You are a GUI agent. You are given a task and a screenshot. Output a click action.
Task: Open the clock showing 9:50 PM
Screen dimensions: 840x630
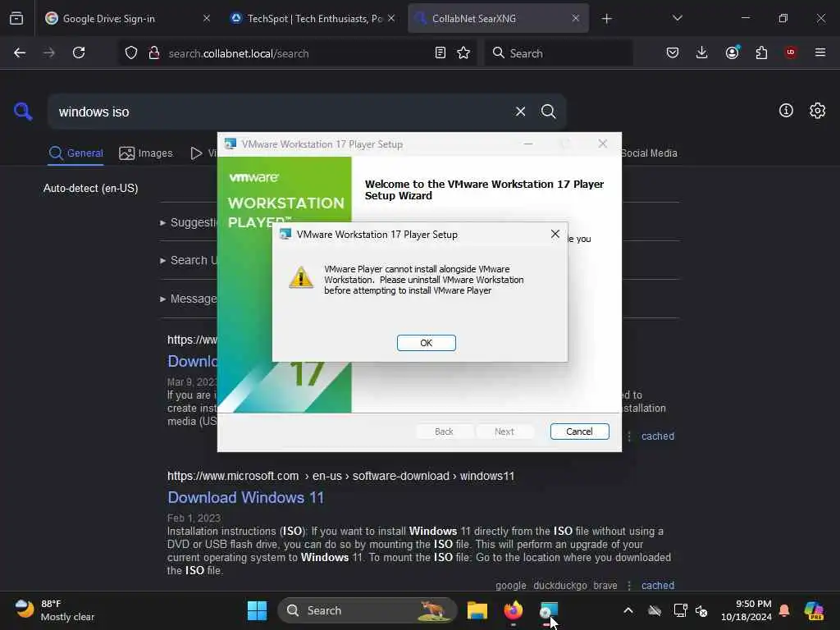pyautogui.click(x=746, y=610)
